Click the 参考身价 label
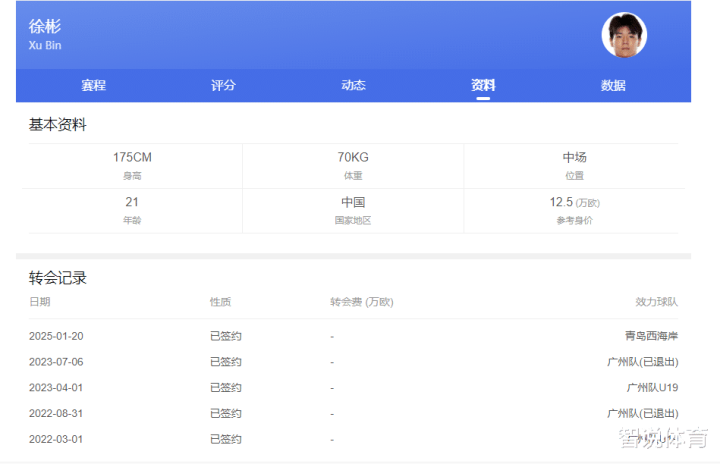Screen dimensions: 720x464 coord(574,221)
